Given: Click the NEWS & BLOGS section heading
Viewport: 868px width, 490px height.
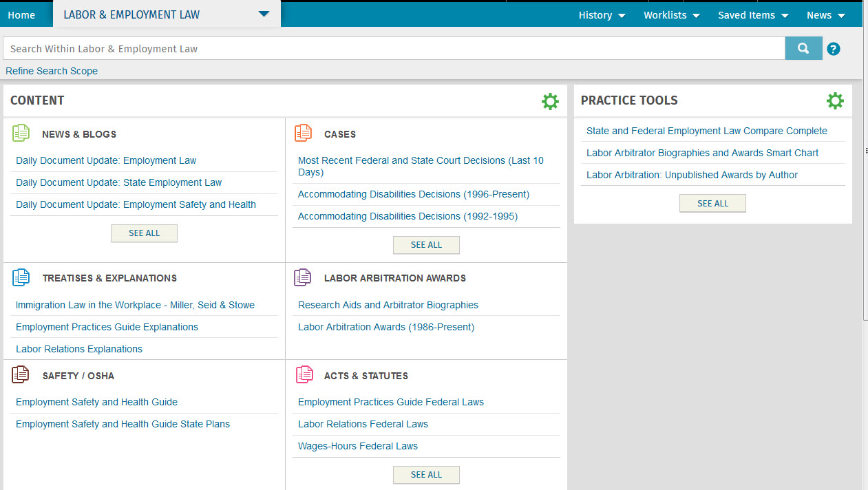Looking at the screenshot, I should [79, 134].
